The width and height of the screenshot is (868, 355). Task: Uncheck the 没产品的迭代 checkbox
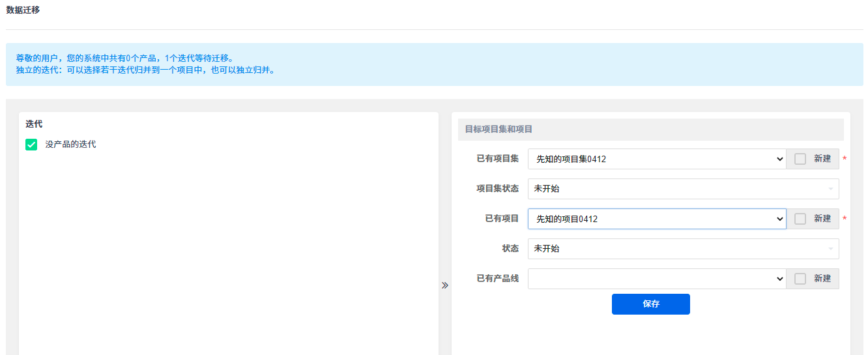click(x=31, y=145)
